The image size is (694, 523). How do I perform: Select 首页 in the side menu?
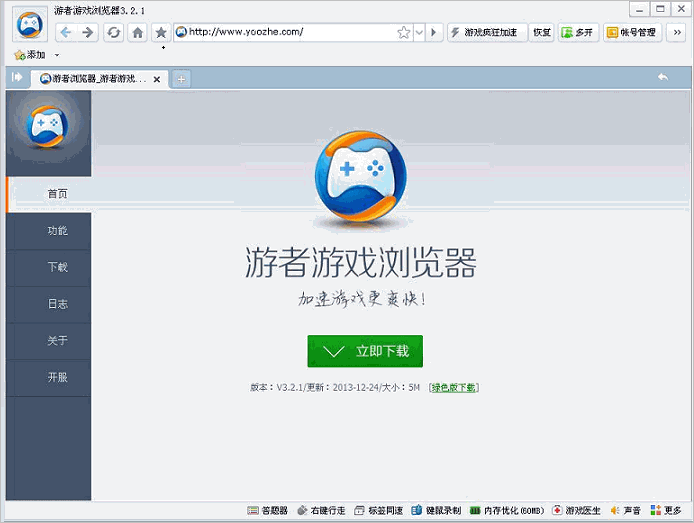[x=49, y=194]
